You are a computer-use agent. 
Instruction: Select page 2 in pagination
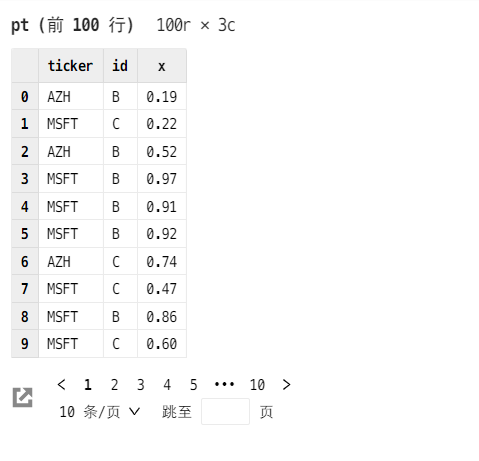[114, 385]
